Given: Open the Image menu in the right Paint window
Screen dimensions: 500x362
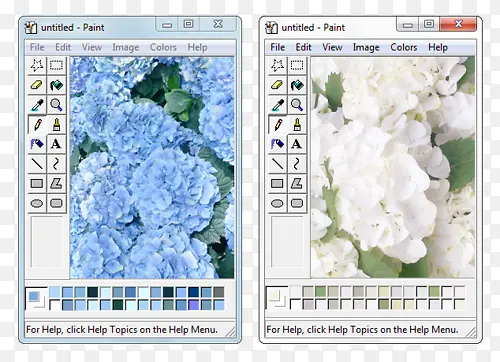Looking at the screenshot, I should pyautogui.click(x=366, y=47).
